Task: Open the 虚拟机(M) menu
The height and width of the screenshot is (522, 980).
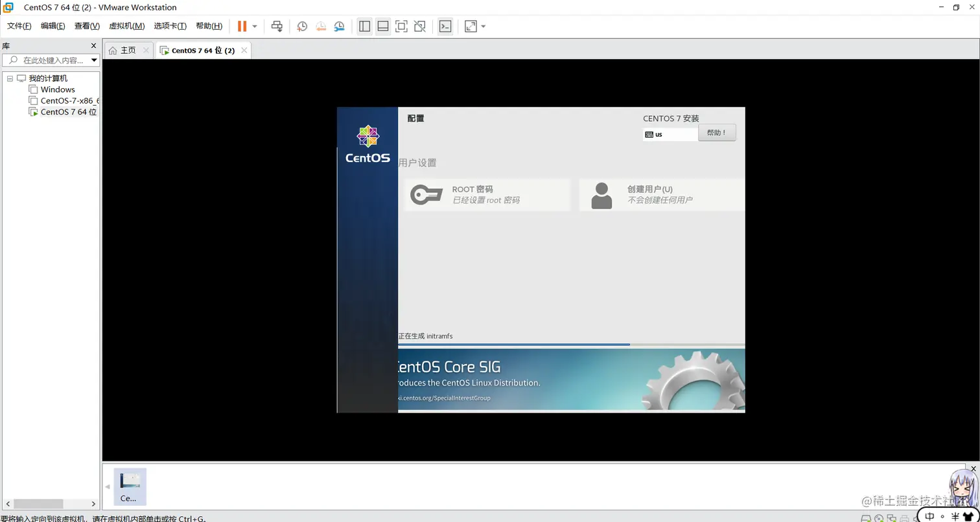Action: pyautogui.click(x=126, y=26)
